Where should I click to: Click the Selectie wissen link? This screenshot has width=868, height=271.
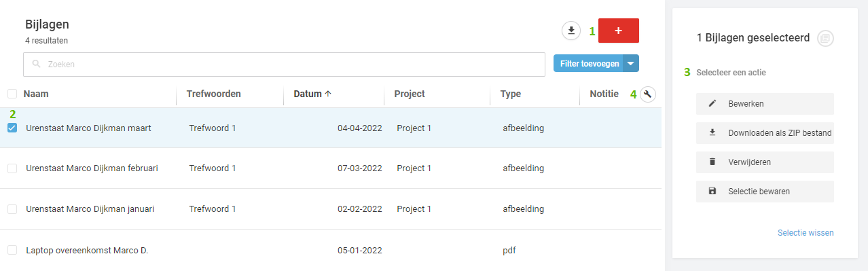click(806, 233)
